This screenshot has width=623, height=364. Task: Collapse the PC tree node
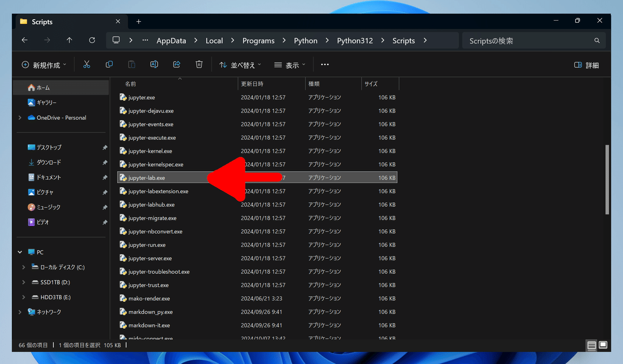20,253
